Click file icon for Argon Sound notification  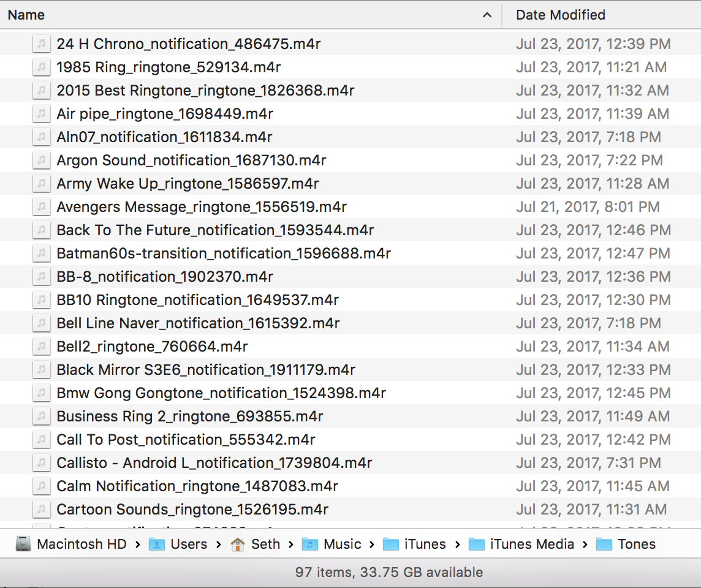tap(41, 160)
